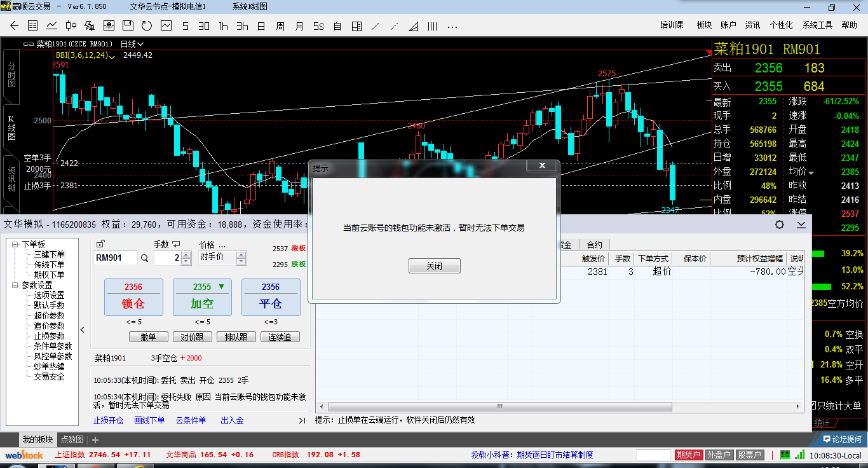Click the magnifier next to RM901
The image size is (868, 468).
[x=145, y=258]
